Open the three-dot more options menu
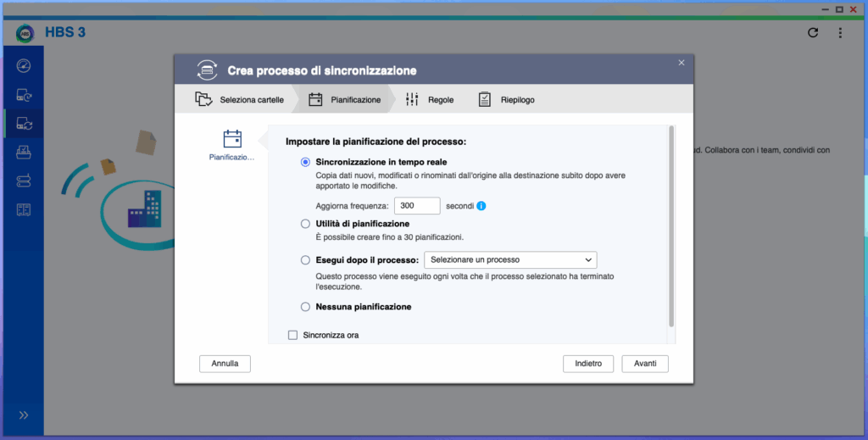868x440 pixels. click(840, 33)
